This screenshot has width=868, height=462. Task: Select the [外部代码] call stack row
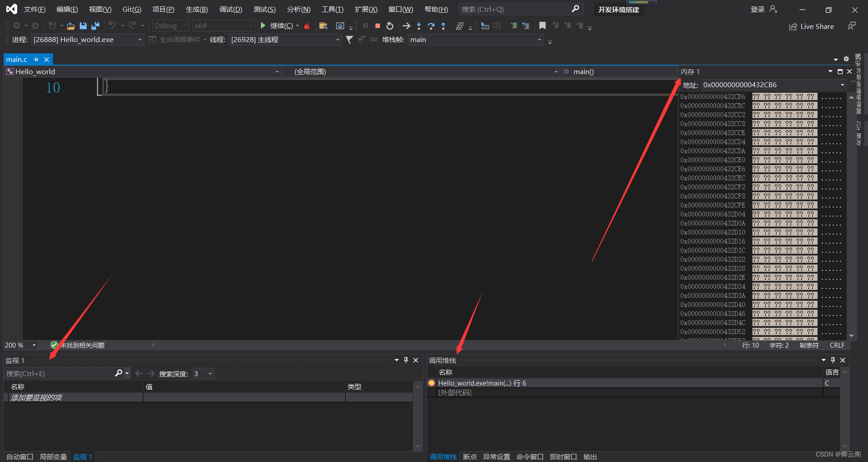click(633, 393)
